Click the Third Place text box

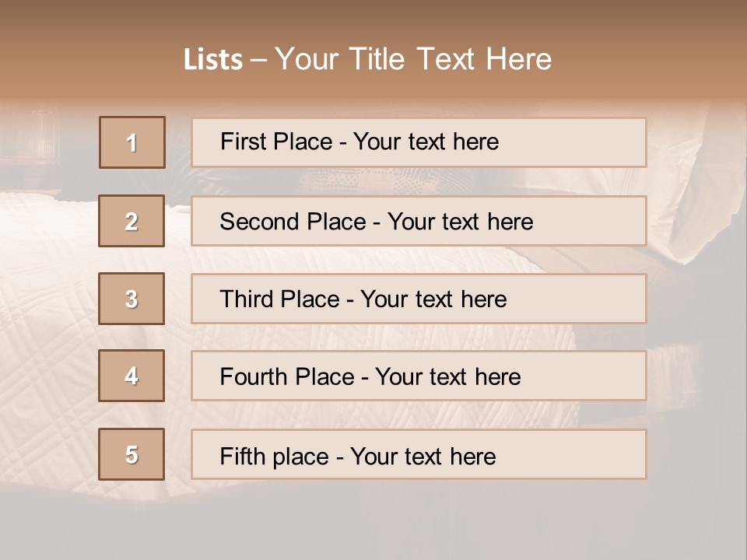pyautogui.click(x=419, y=299)
